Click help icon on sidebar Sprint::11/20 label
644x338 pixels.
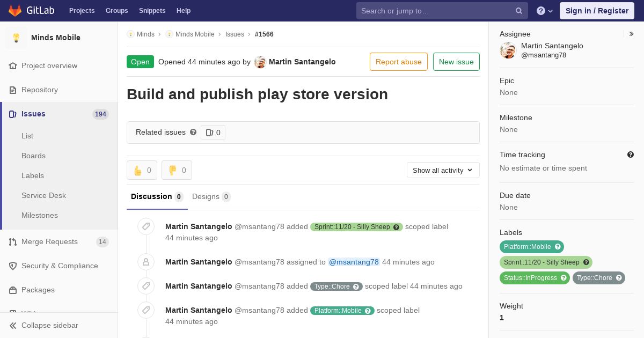tap(586, 262)
